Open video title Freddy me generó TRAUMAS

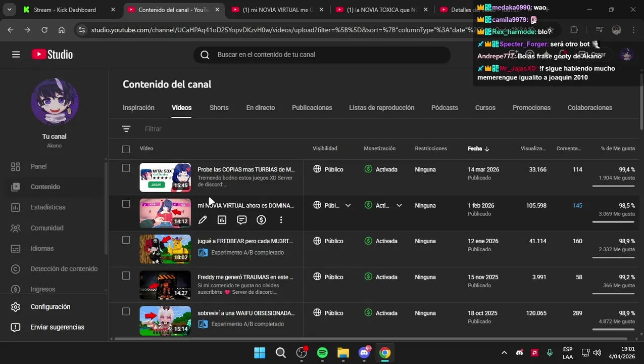[245, 277]
